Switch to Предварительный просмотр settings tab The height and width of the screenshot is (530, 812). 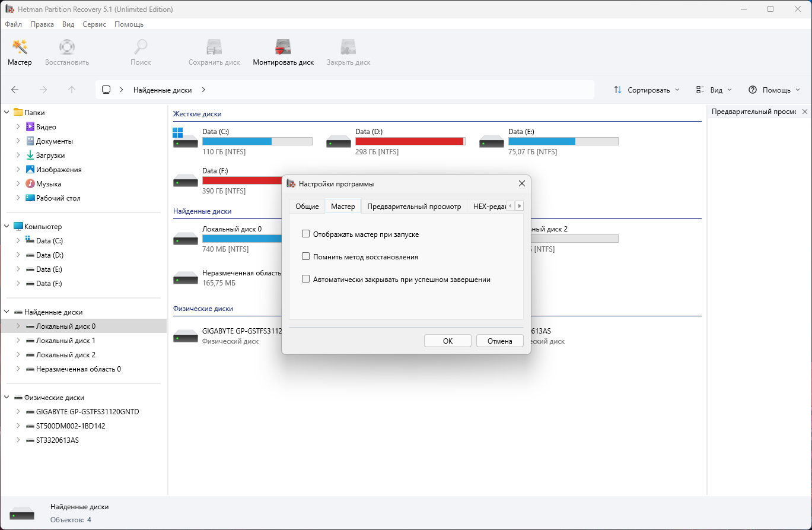tap(414, 206)
